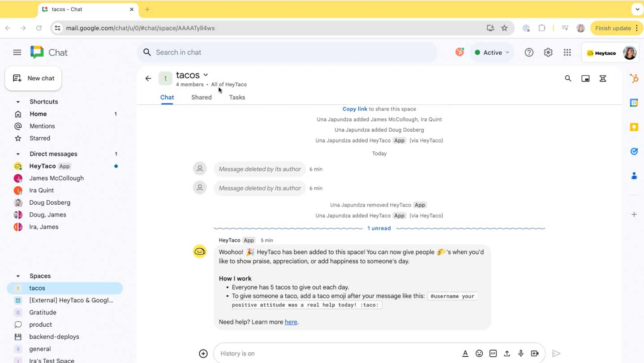This screenshot has height=363, width=644.
Task: Open the Active status dropdown
Action: click(x=492, y=52)
